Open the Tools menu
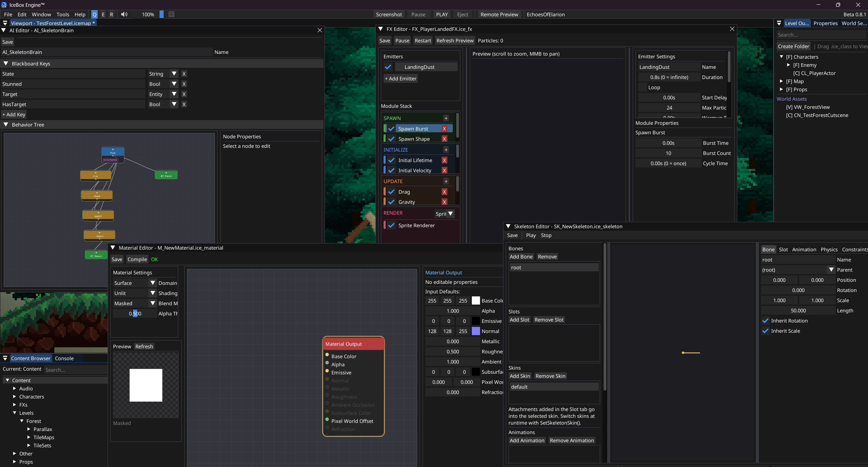The image size is (868, 467). click(x=63, y=15)
